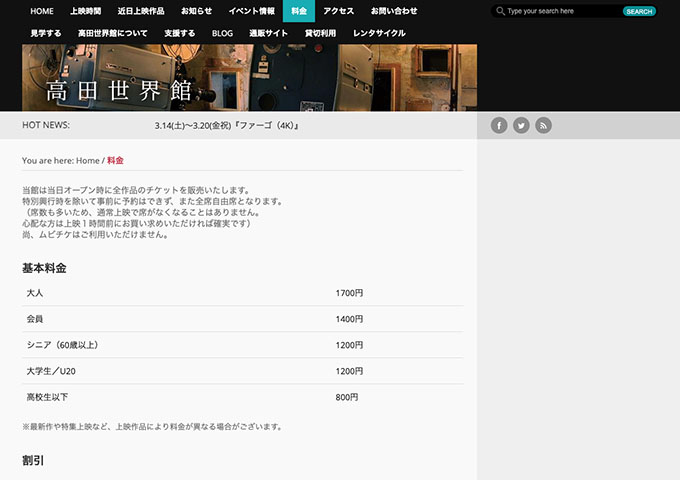The height and width of the screenshot is (480, 680).
Task: Open the 上映時間 menu item
Action: (86, 11)
